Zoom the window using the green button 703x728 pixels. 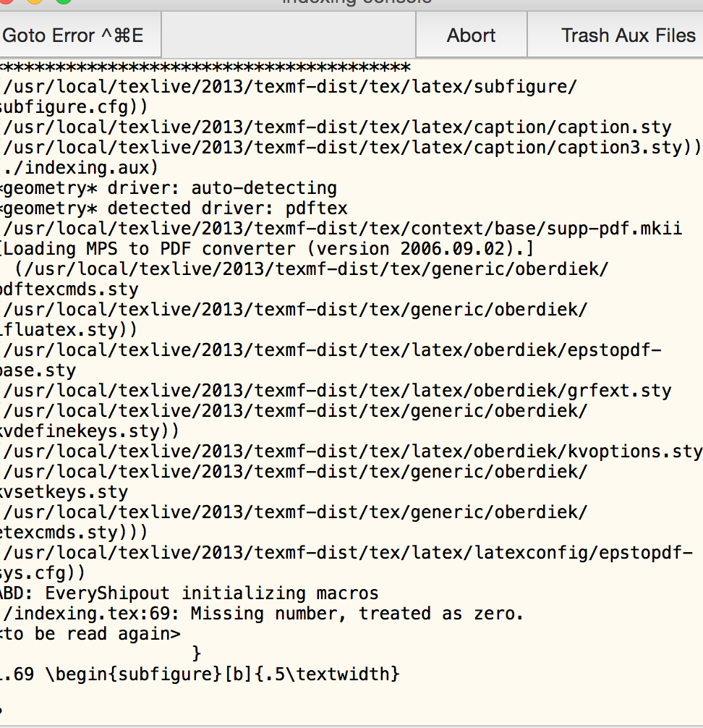pos(64,1)
